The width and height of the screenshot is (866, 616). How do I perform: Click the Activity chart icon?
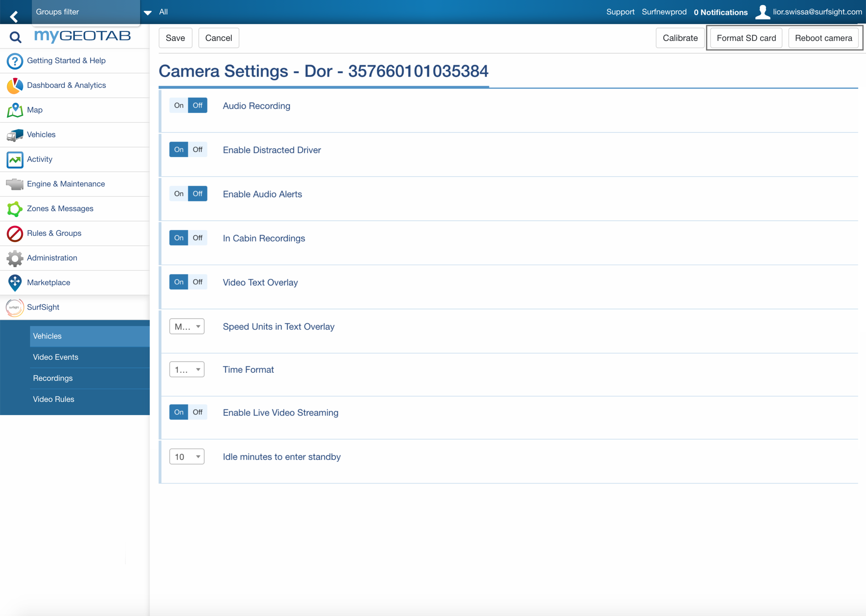click(x=15, y=160)
